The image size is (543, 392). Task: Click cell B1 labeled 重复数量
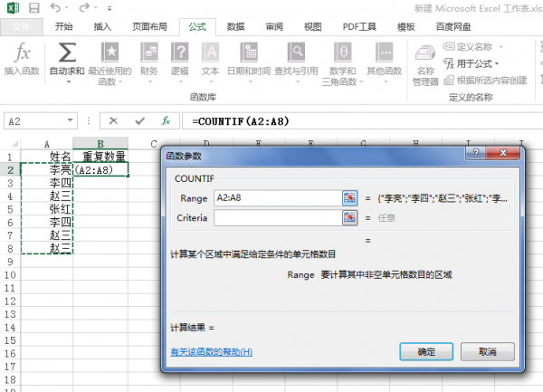tap(100, 157)
